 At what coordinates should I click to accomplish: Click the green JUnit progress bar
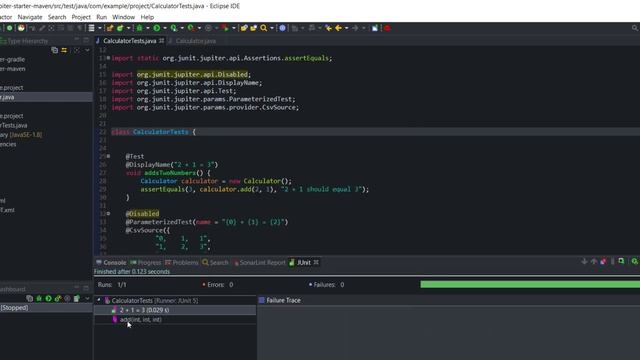[x=530, y=284]
